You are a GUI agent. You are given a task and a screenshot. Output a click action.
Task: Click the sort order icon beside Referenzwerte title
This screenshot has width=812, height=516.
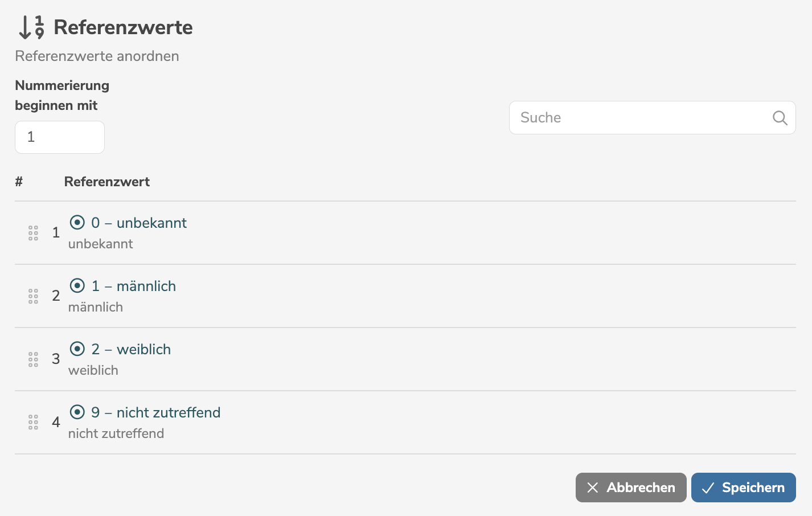point(31,27)
